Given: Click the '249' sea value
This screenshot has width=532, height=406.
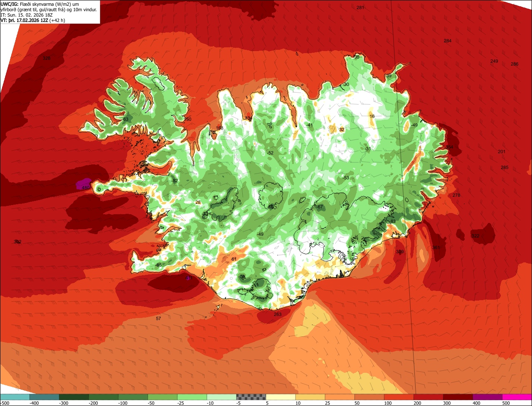Looking at the screenshot, I should pyautogui.click(x=494, y=61).
